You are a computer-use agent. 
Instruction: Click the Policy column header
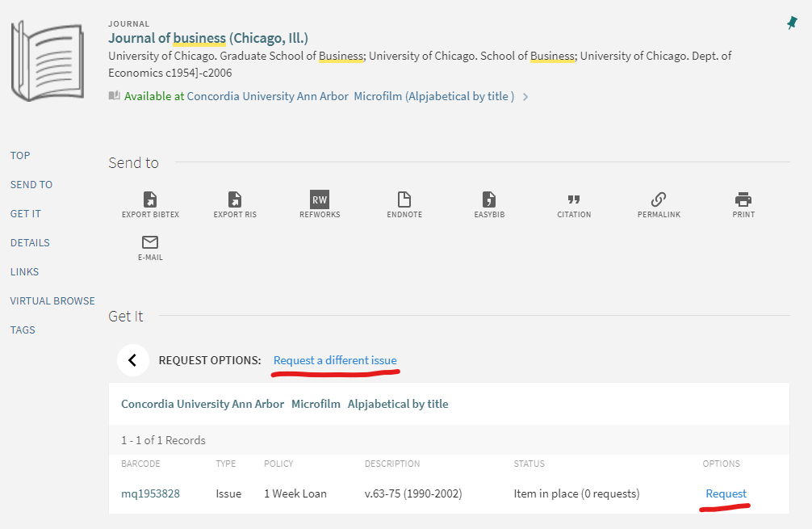(278, 464)
